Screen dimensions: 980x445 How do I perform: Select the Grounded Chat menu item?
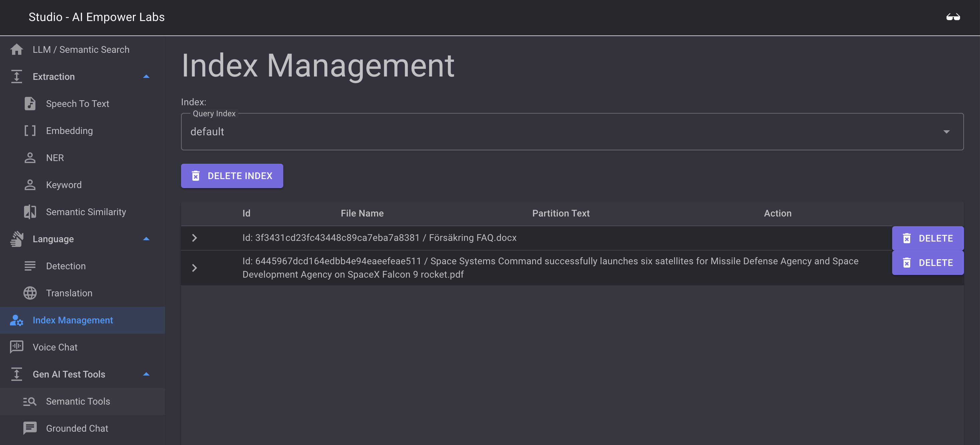[x=76, y=428]
